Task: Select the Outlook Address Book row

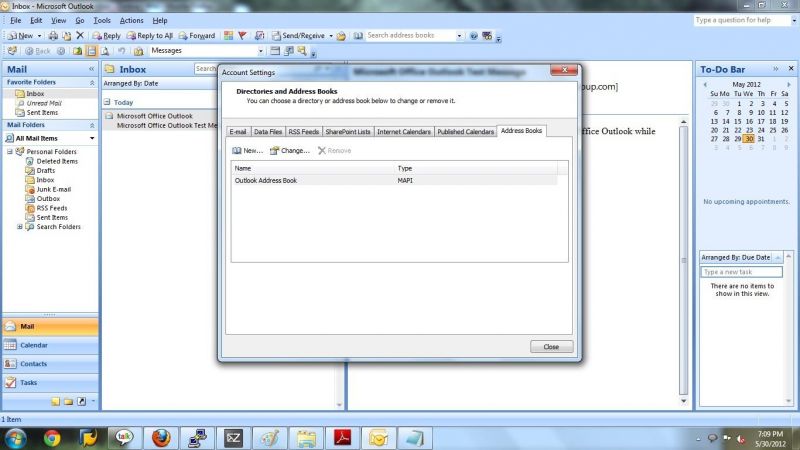Action: click(x=395, y=181)
